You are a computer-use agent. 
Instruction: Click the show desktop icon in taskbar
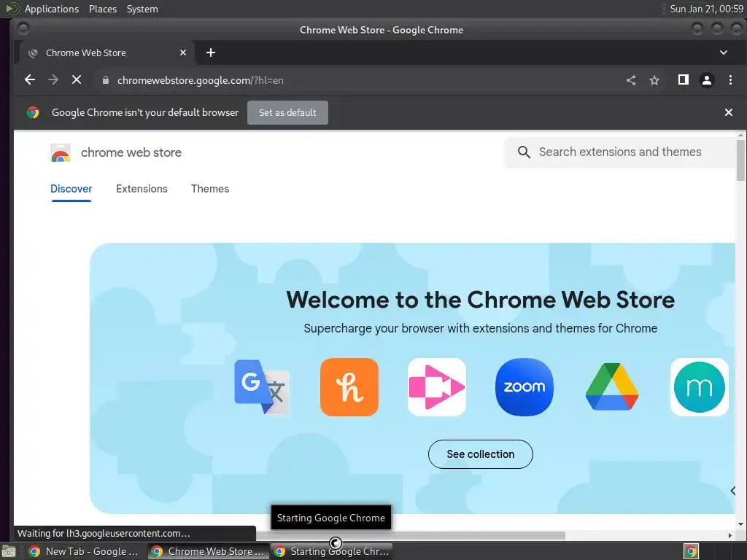pos(9,551)
